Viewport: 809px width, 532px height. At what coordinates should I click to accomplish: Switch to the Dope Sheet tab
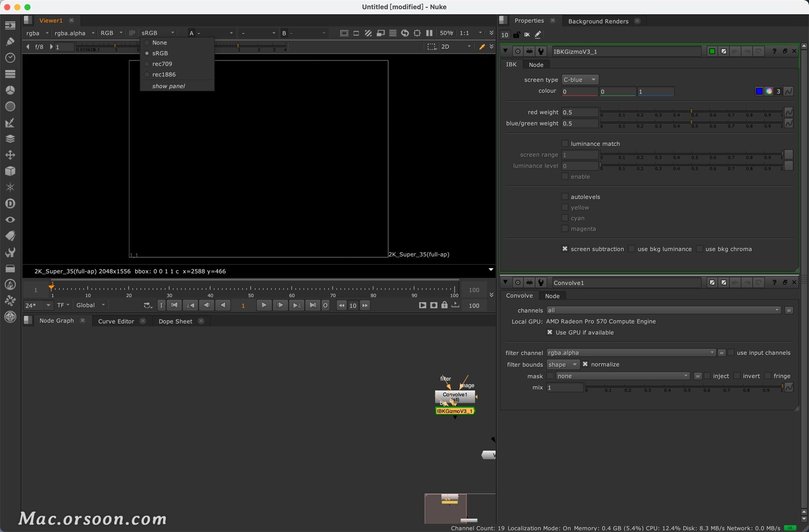pyautogui.click(x=175, y=321)
